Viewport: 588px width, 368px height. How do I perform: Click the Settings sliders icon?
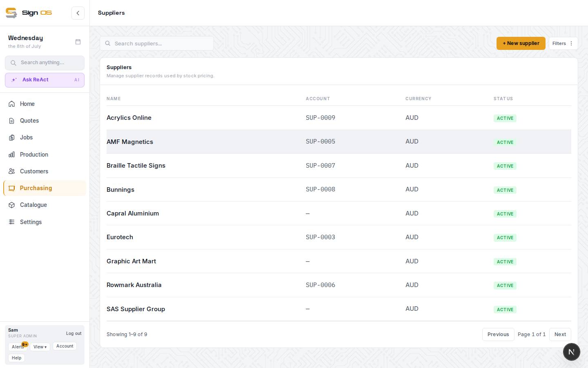point(12,222)
